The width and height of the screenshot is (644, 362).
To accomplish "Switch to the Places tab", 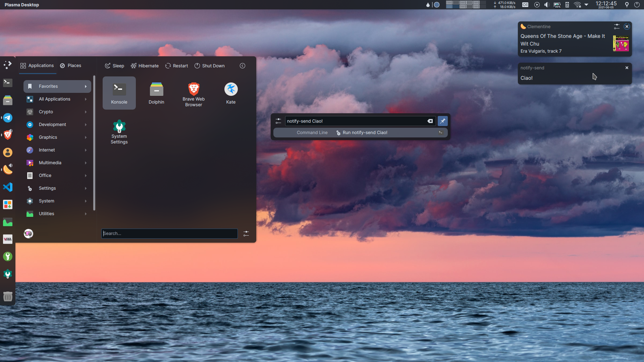I will (71, 65).
